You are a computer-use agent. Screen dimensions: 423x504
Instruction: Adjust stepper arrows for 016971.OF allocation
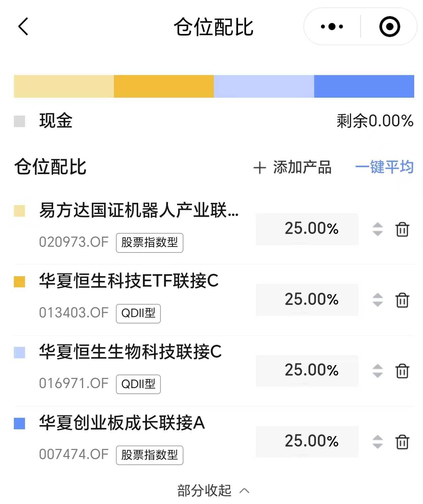pos(377,371)
